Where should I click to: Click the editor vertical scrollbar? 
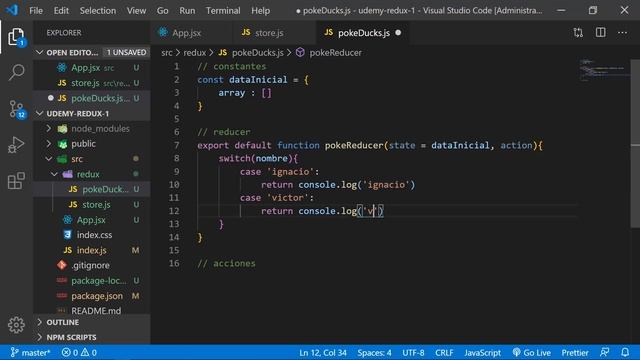[x=635, y=143]
